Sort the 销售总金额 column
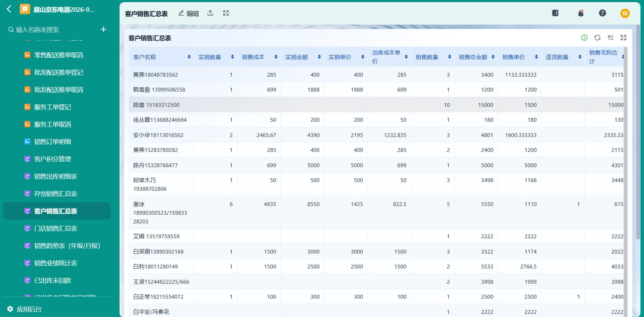The image size is (644, 317). 493,57
